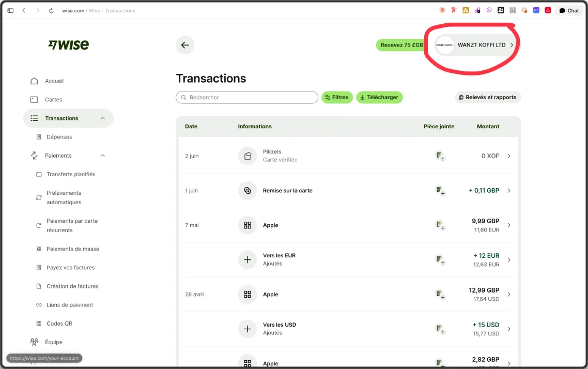Click the Pikzels card icon

pyautogui.click(x=247, y=156)
